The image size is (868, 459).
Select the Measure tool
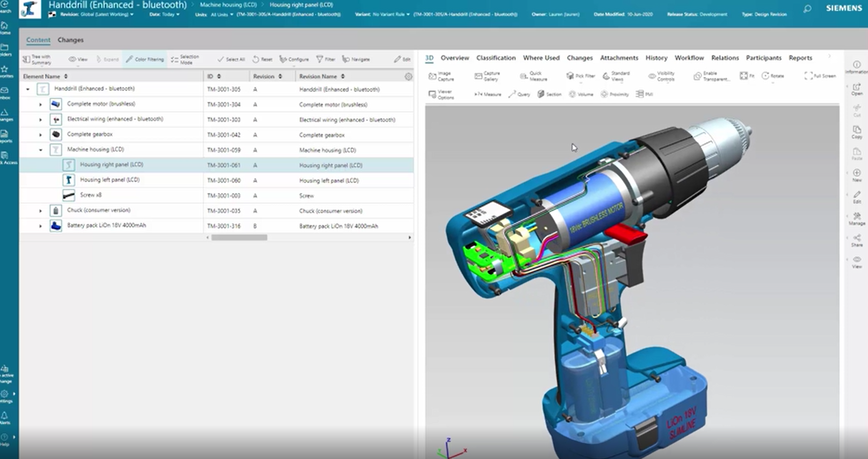[487, 94]
